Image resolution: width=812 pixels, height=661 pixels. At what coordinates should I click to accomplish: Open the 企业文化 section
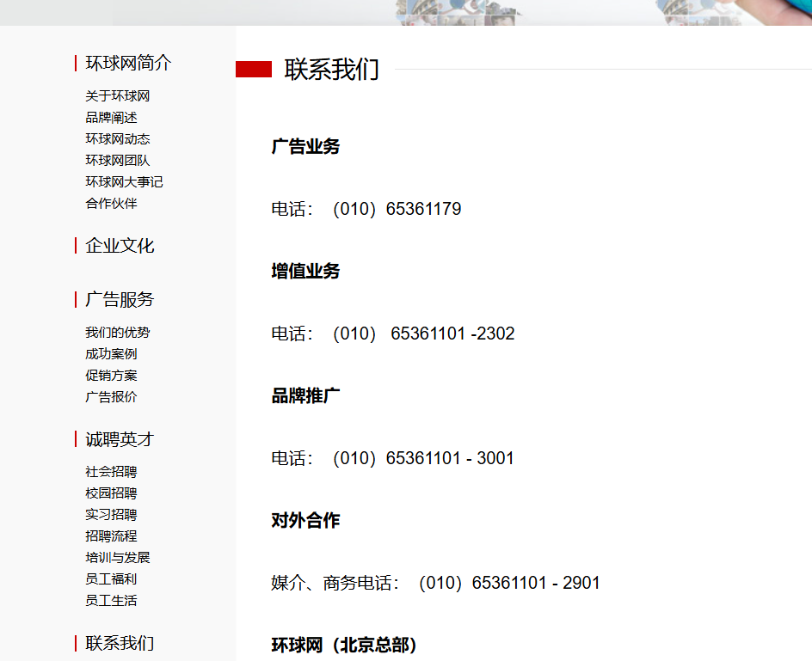click(x=118, y=246)
